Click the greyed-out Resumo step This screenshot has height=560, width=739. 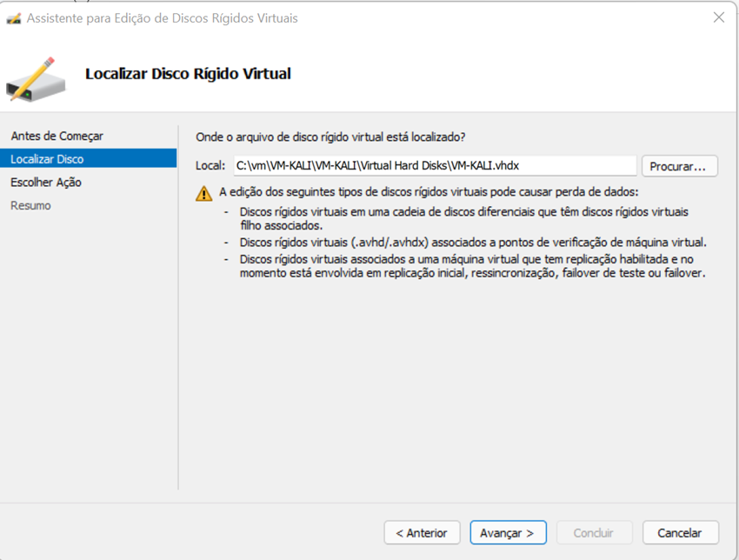(x=30, y=205)
